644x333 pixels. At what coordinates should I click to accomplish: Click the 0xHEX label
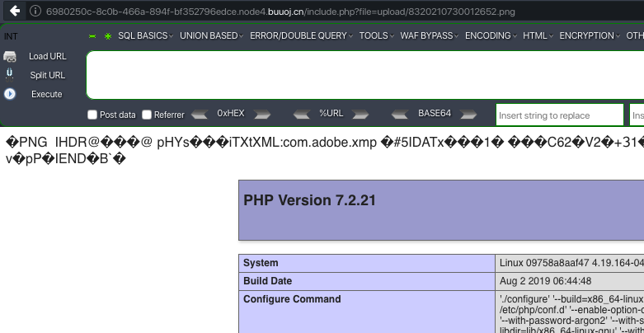click(x=231, y=113)
